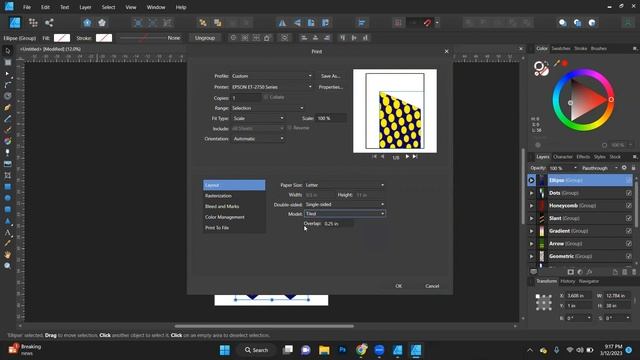Toggle the Collate checkbox

tap(266, 97)
